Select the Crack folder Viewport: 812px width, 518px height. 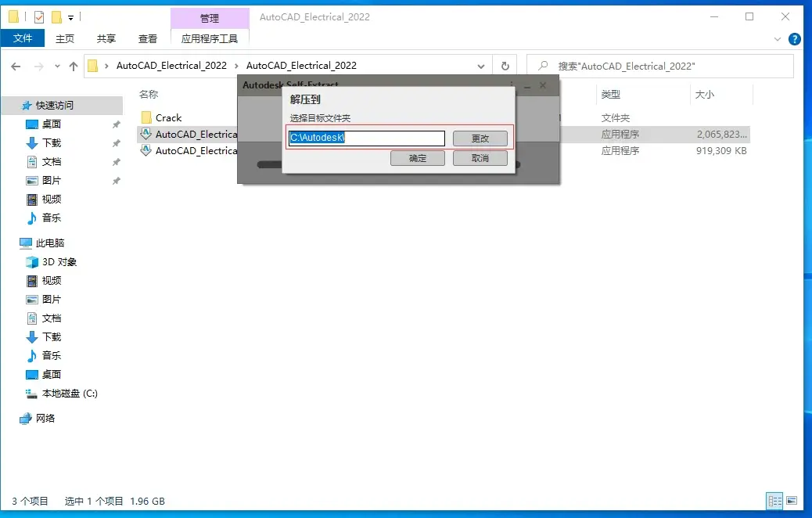click(168, 118)
